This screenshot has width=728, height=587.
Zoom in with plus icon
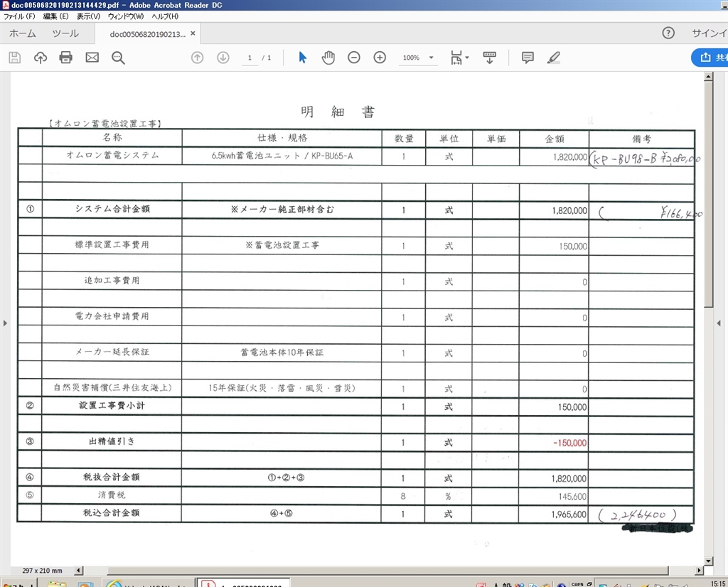click(x=380, y=58)
